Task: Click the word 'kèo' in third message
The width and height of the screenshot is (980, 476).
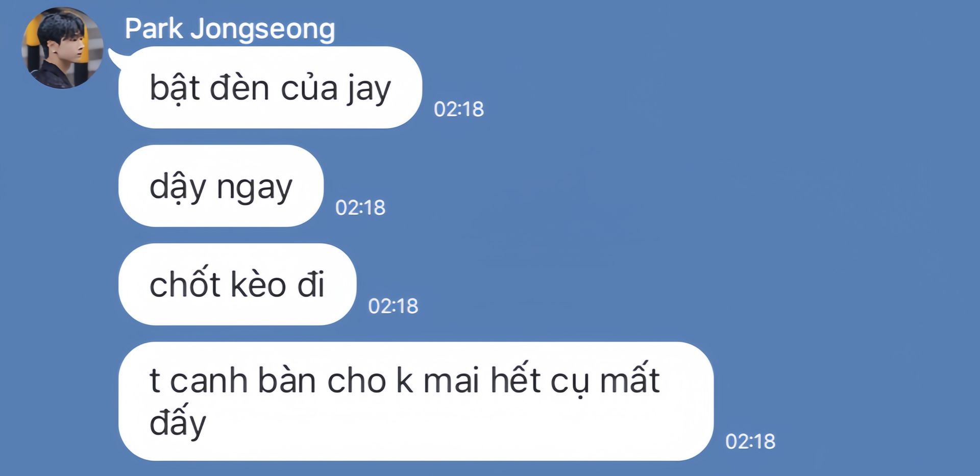Action: tap(258, 284)
